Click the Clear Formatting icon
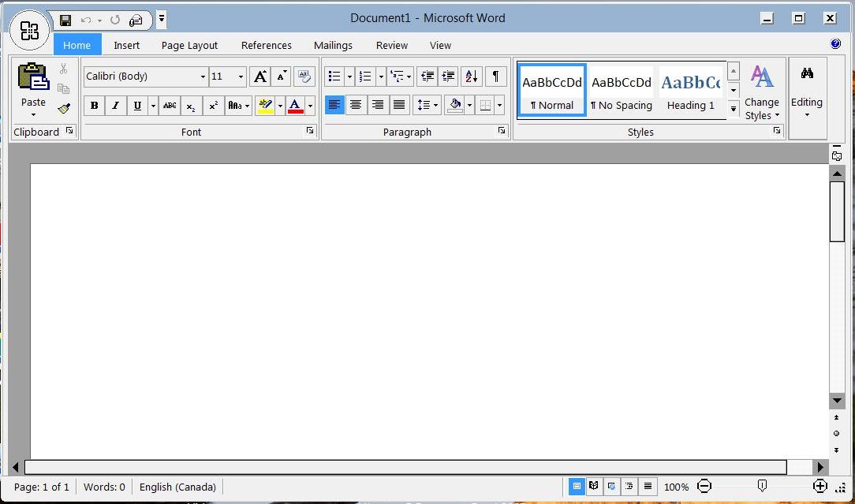The image size is (855, 504). click(x=304, y=77)
